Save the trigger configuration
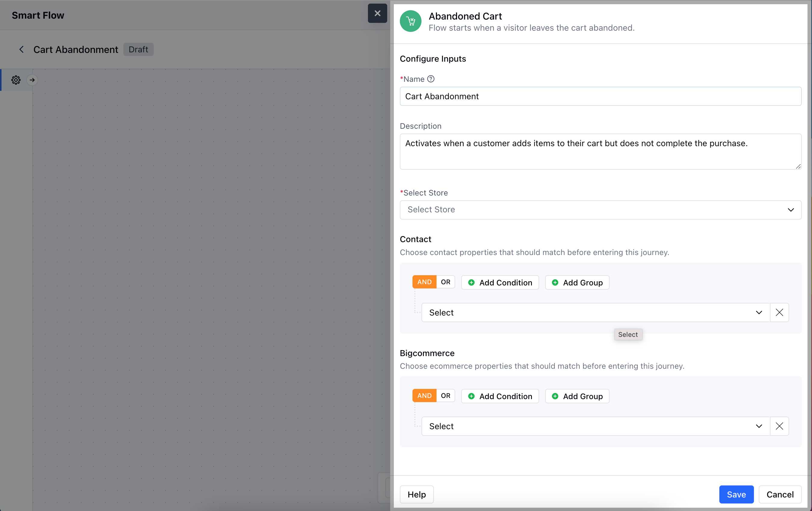The height and width of the screenshot is (511, 812). 736,494
